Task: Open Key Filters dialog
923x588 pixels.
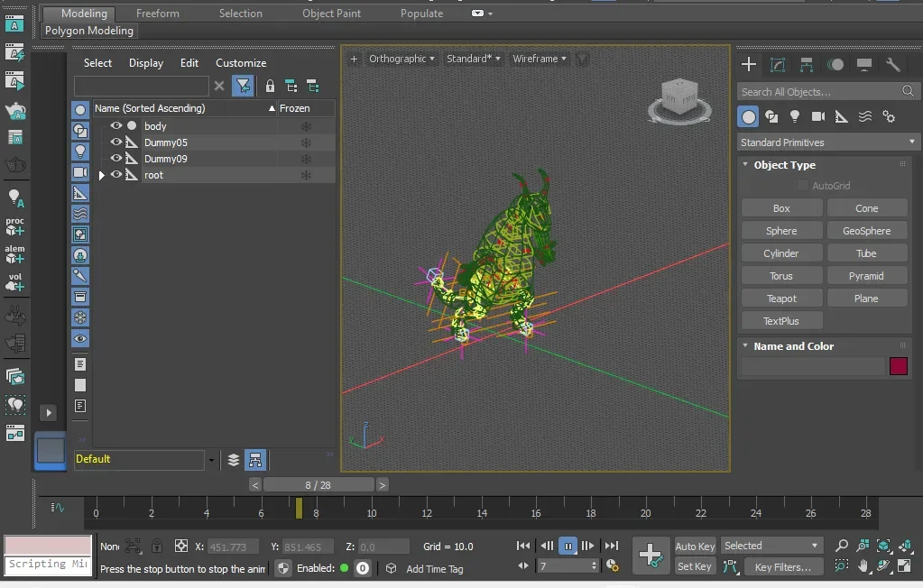Action: (x=782, y=567)
